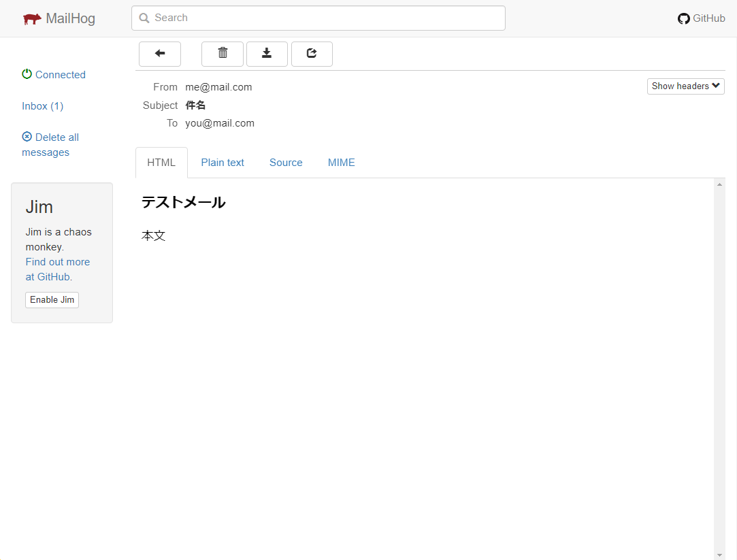
Task: Click inside the Search field
Action: 318,18
